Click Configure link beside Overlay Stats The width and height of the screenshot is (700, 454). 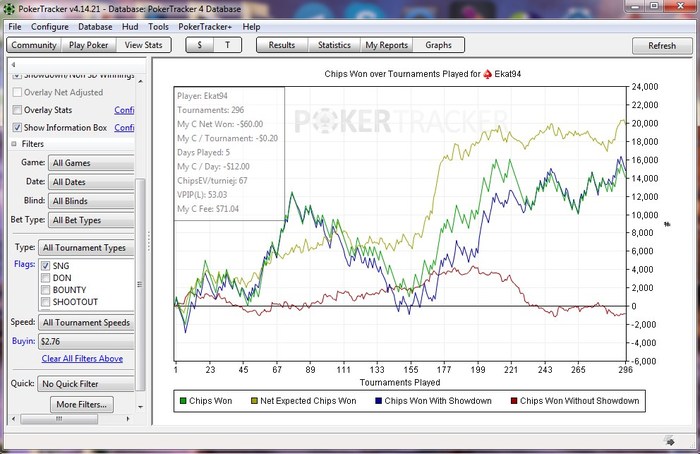[124, 110]
